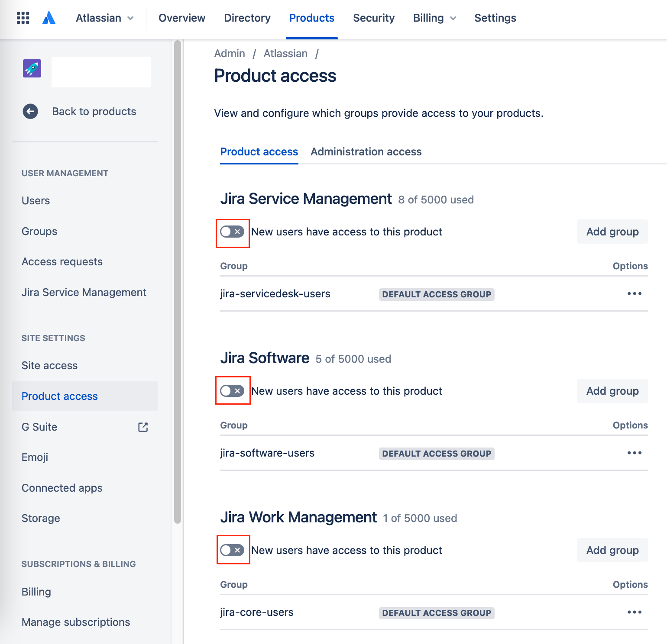Open the app switcher grid icon
667x644 pixels.
click(x=23, y=18)
